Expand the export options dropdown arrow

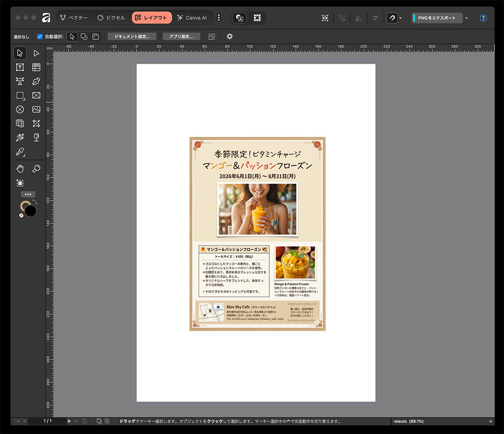pos(466,18)
